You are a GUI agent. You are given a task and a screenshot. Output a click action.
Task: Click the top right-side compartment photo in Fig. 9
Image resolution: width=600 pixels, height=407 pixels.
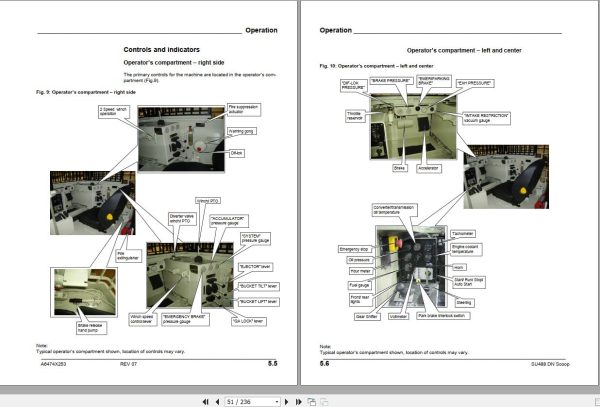point(181,139)
